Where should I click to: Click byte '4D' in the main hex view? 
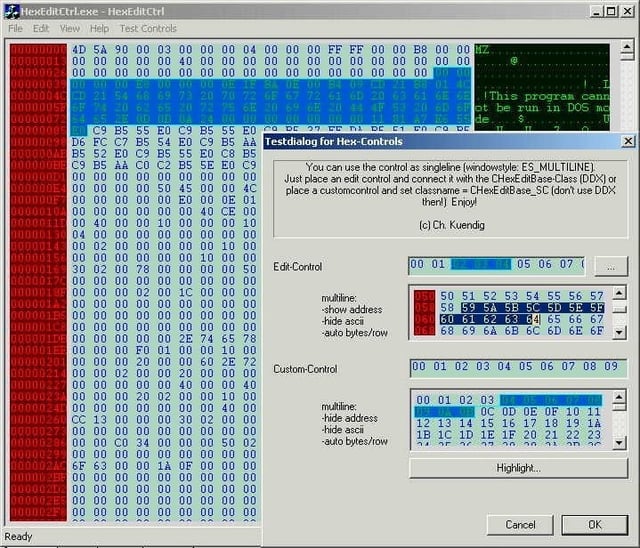(x=79, y=50)
